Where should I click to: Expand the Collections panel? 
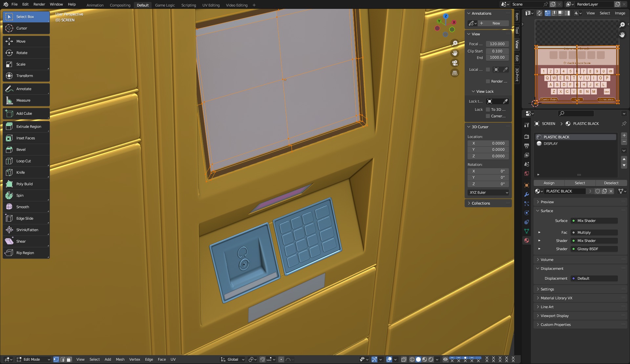point(488,203)
